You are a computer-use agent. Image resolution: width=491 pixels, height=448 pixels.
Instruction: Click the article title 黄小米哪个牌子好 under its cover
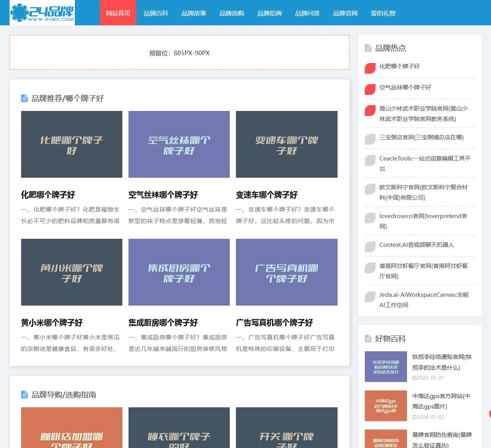(x=52, y=322)
